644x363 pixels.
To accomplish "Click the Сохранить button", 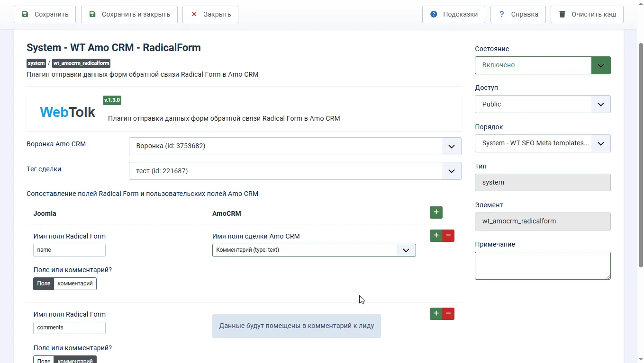I will [x=45, y=14].
